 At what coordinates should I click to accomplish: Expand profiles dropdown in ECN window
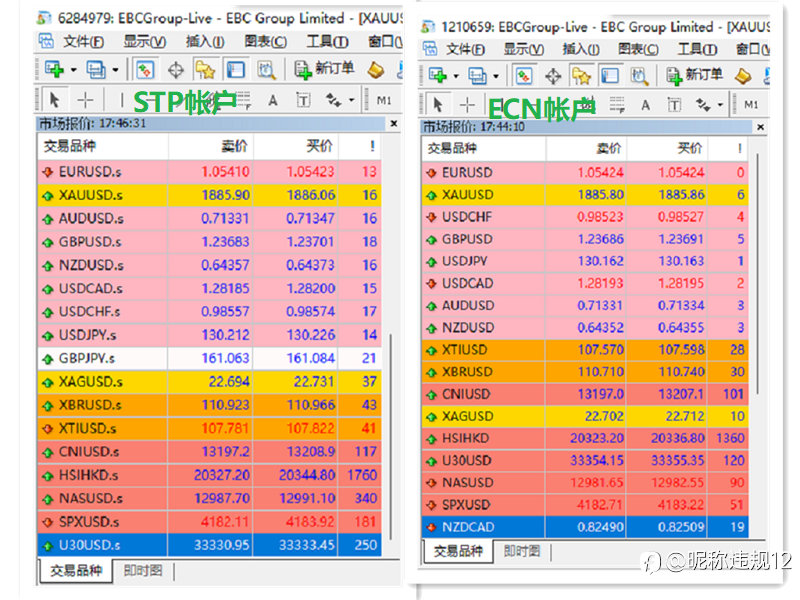click(x=496, y=77)
